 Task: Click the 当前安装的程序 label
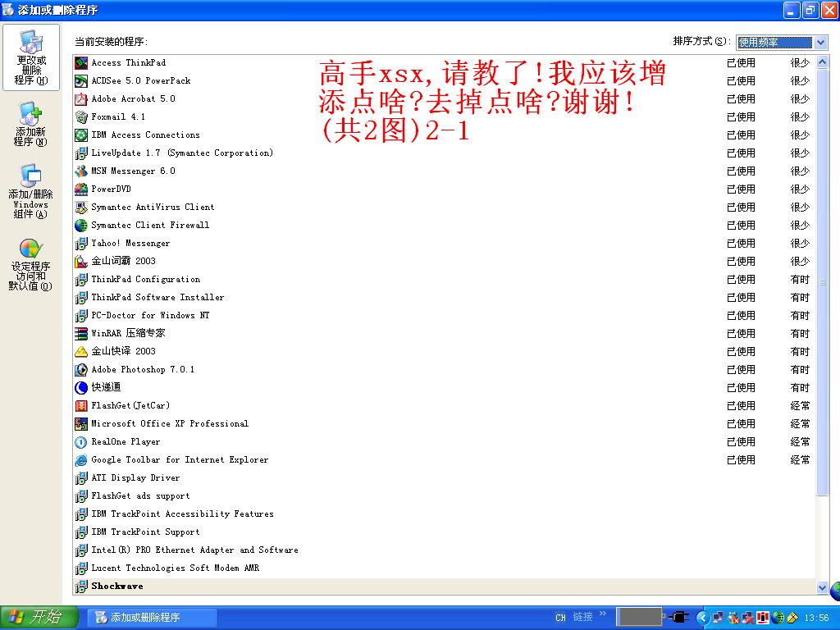click(x=111, y=42)
